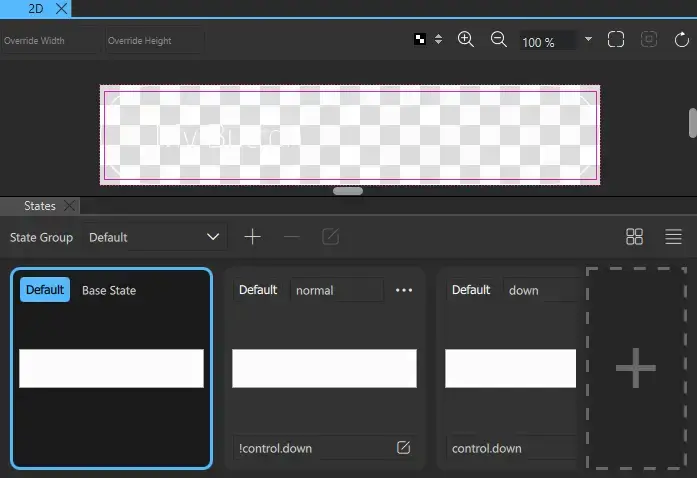
Task: Remove state group with minus icon
Action: [291, 237]
